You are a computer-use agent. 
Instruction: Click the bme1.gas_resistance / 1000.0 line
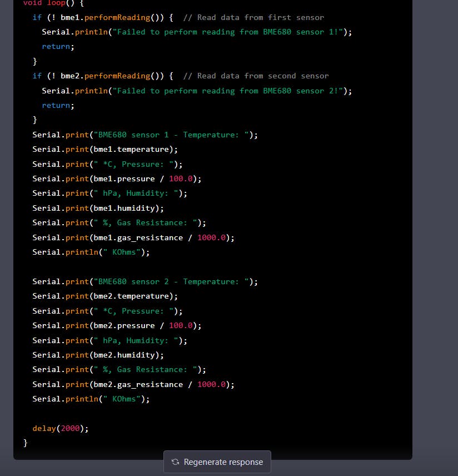pos(133,237)
